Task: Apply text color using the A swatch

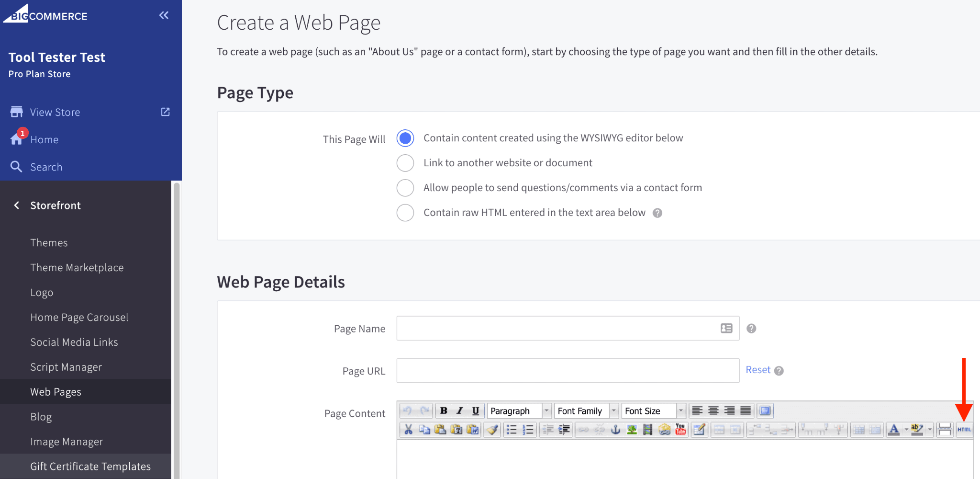Action: point(893,430)
